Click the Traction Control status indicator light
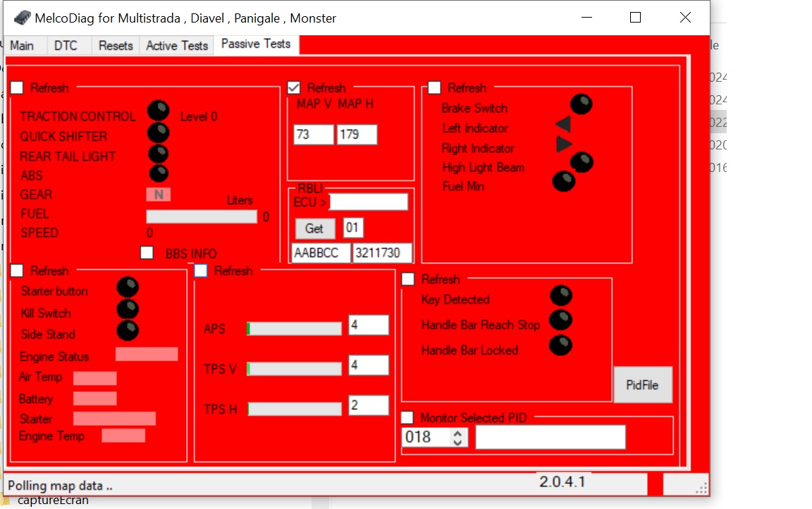812x509 pixels. coord(159,110)
